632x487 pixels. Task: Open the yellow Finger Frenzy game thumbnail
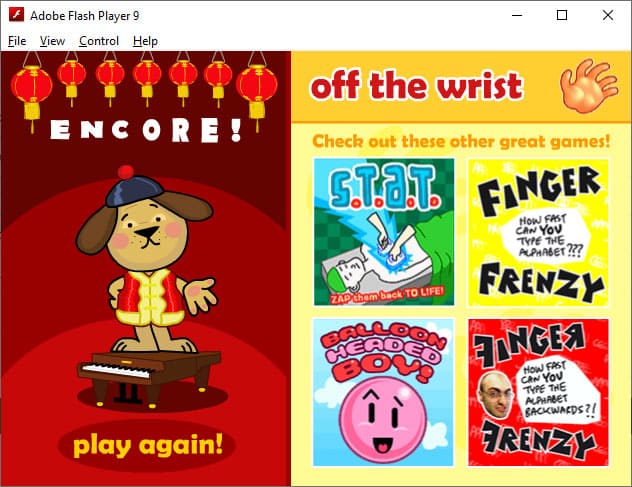[x=538, y=233]
